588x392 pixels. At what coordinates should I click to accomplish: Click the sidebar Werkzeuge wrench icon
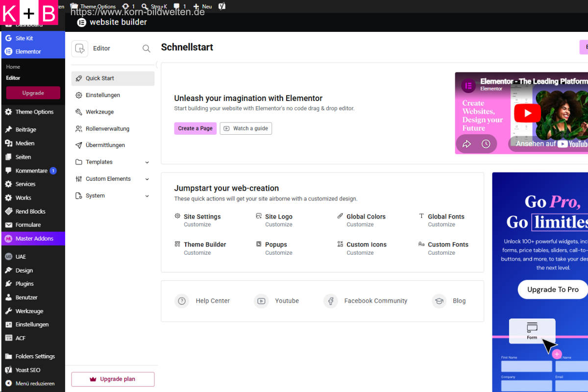(x=8, y=311)
